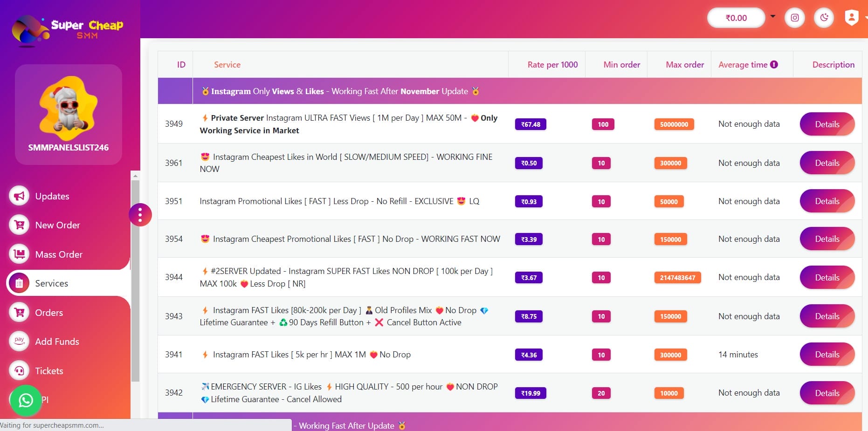Click the ₹3.67 rate badge

pos(529,278)
